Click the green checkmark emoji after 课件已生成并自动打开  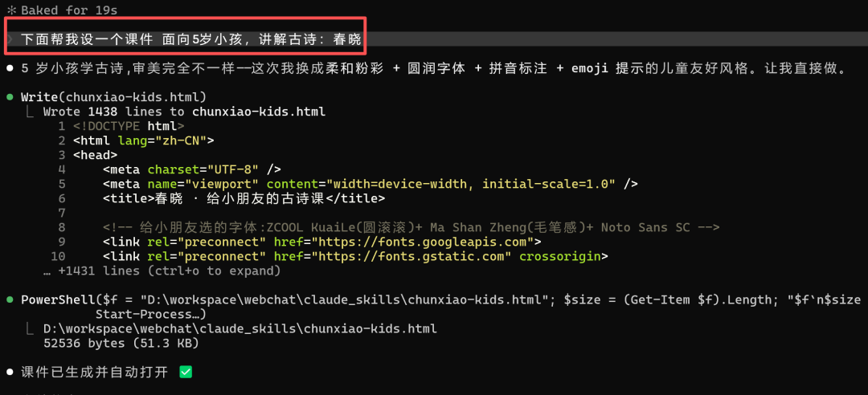tap(186, 373)
